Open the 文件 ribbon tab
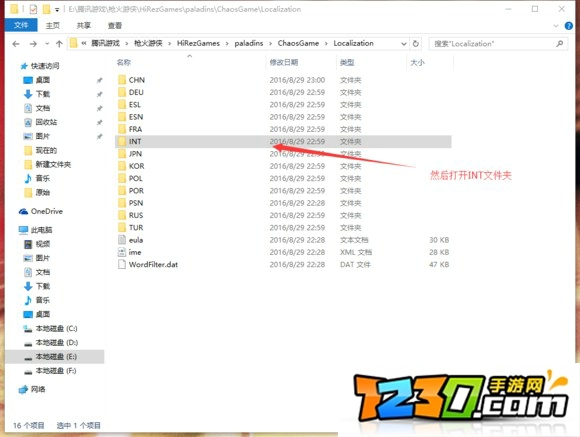 click(x=21, y=25)
